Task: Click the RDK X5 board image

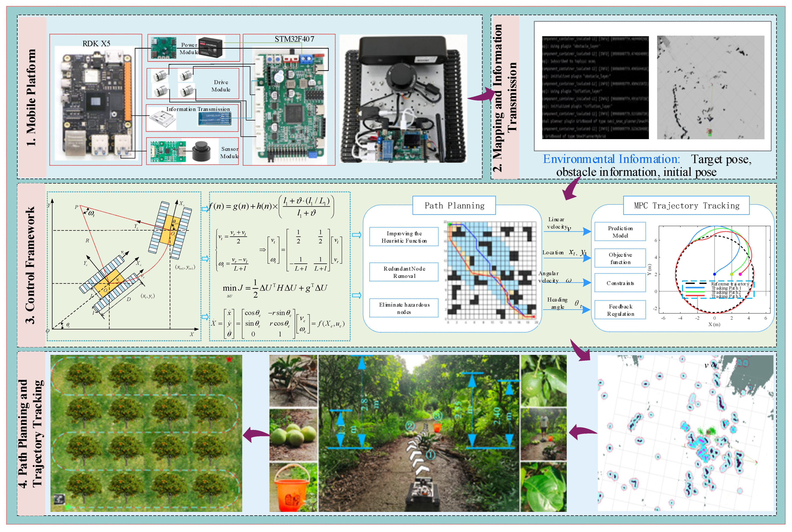Action: coord(96,103)
